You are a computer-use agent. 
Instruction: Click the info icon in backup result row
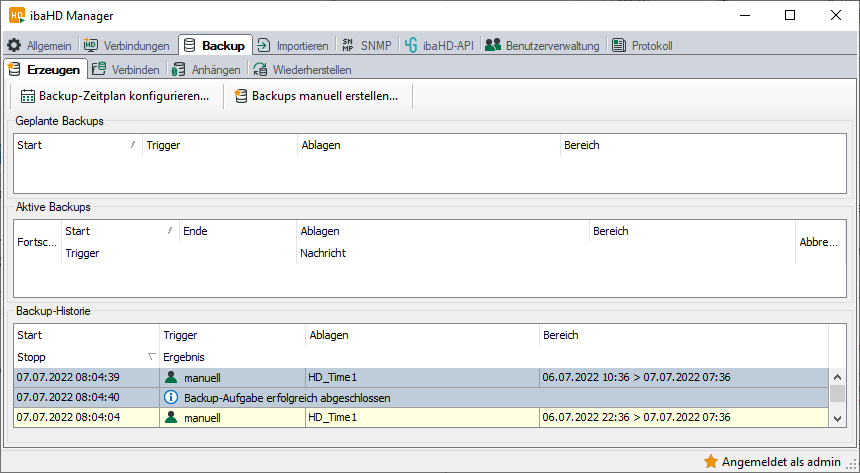pos(170,398)
